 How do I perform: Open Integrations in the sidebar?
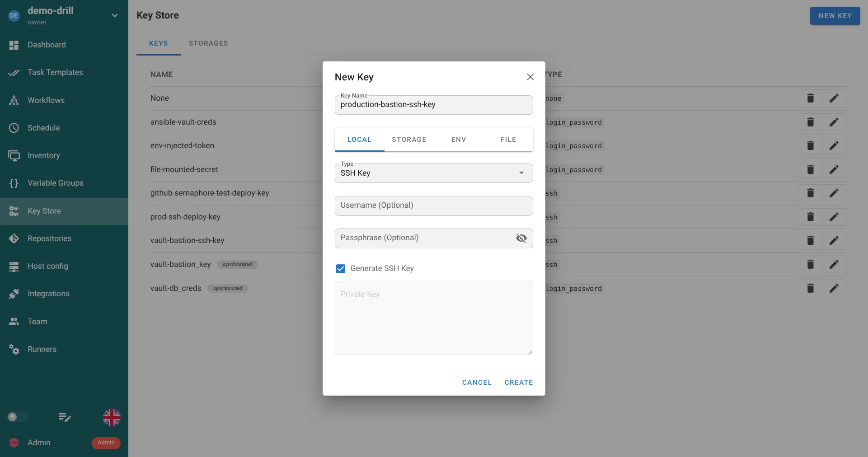click(48, 294)
